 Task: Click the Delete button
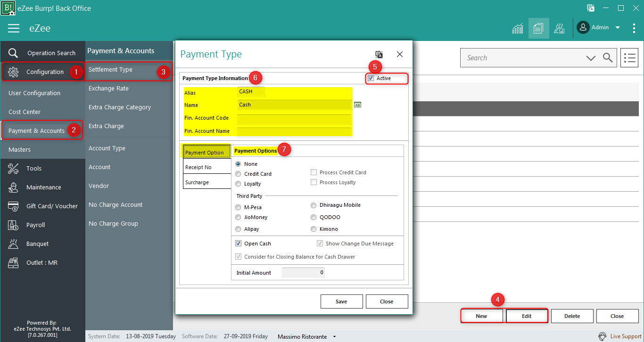pos(572,316)
